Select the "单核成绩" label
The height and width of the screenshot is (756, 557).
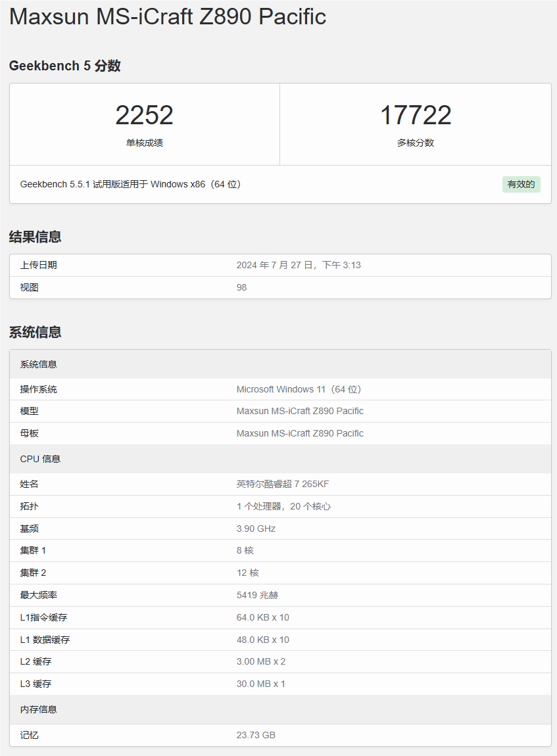(145, 143)
